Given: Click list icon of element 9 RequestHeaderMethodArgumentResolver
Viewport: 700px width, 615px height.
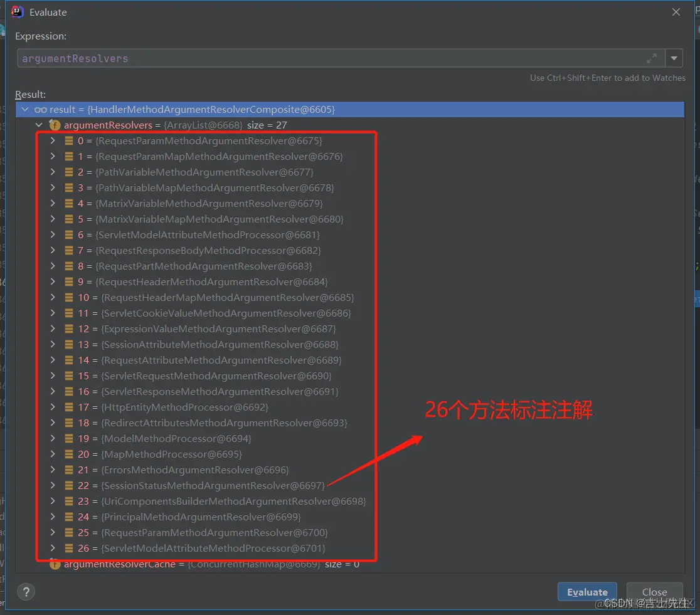Looking at the screenshot, I should pyautogui.click(x=69, y=281).
